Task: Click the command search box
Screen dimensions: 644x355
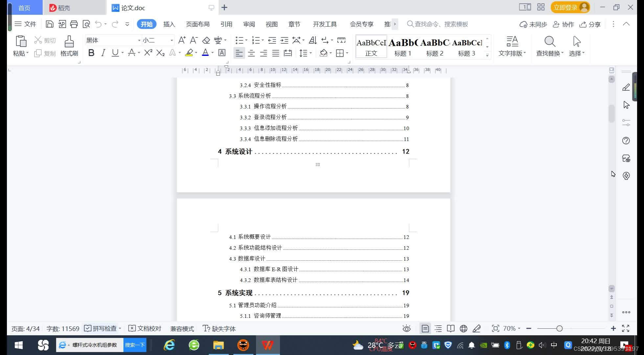Action: coord(438,24)
